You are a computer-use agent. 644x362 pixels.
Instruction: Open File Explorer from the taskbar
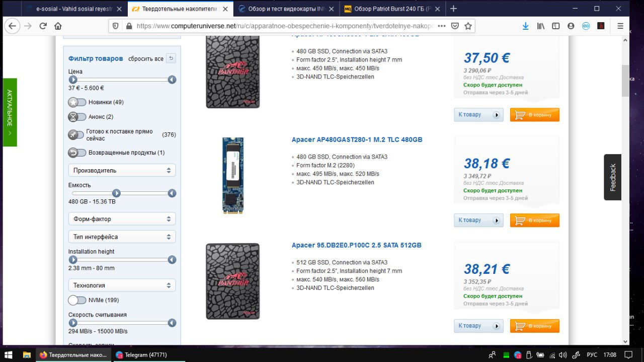(27, 354)
